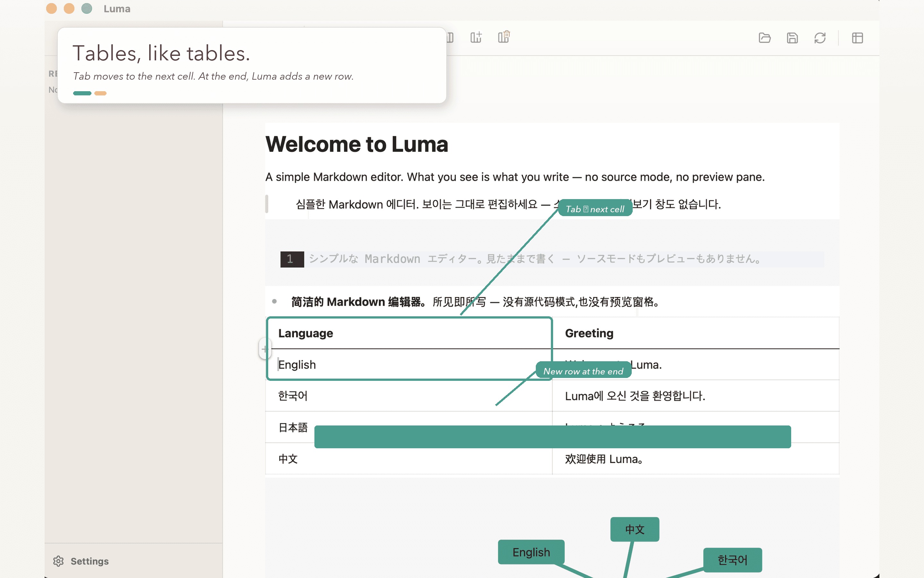Click the refresh arrows icon
Screen dimensions: 924x578
point(820,38)
